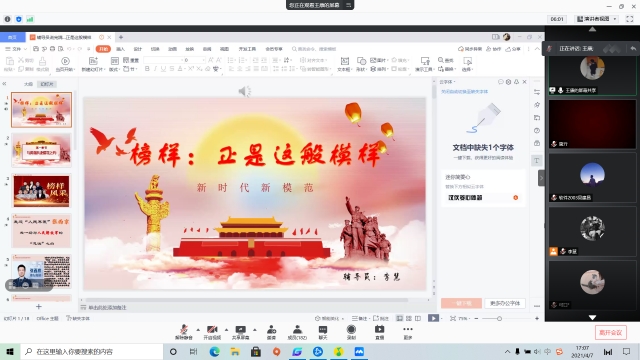Image resolution: width=640 pixels, height=360 pixels.
Task: Select slide 2 thumbnail
Action: pos(41,150)
